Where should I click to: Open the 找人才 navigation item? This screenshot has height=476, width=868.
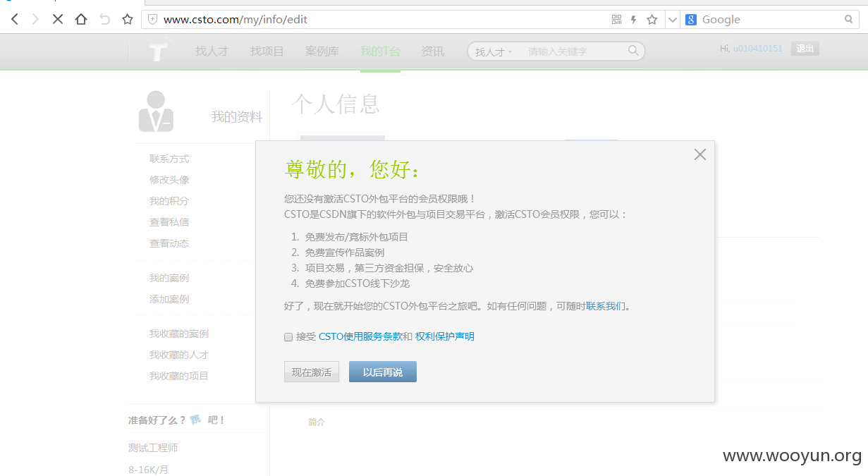click(x=212, y=51)
